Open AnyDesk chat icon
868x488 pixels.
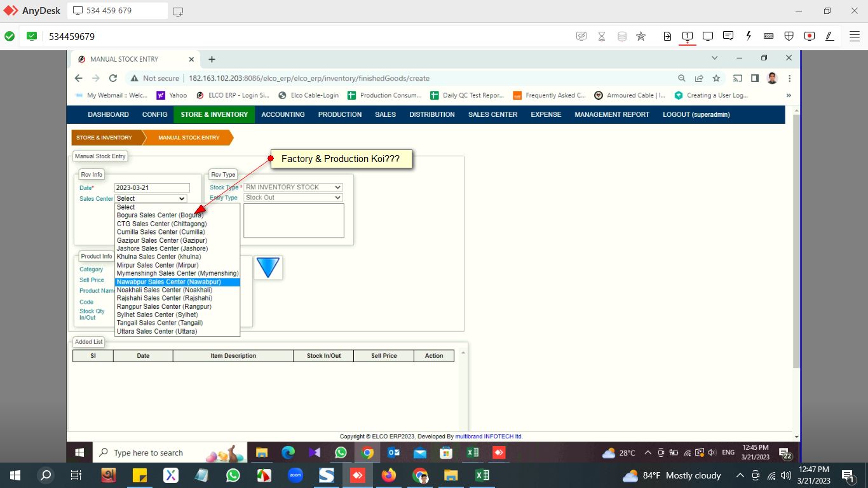[728, 36]
